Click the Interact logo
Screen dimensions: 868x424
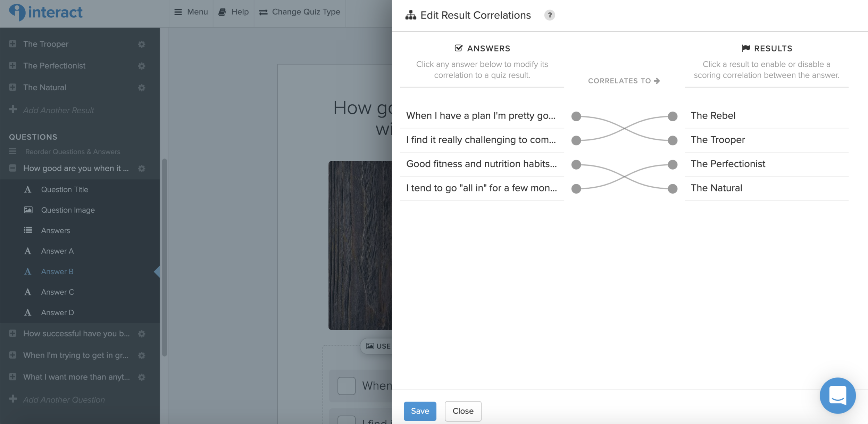click(46, 13)
